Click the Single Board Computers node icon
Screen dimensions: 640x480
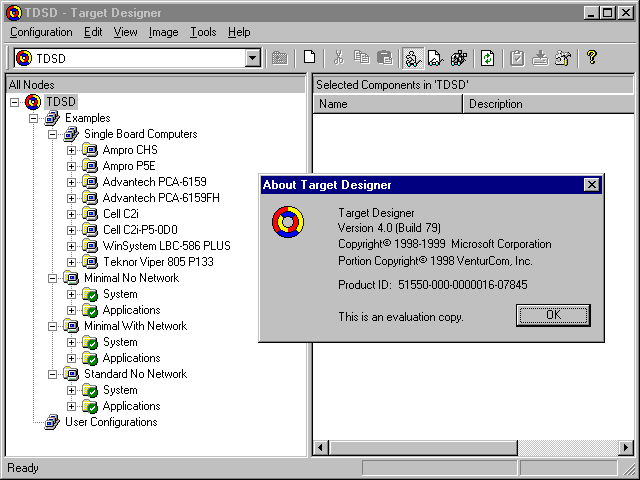[x=71, y=134]
